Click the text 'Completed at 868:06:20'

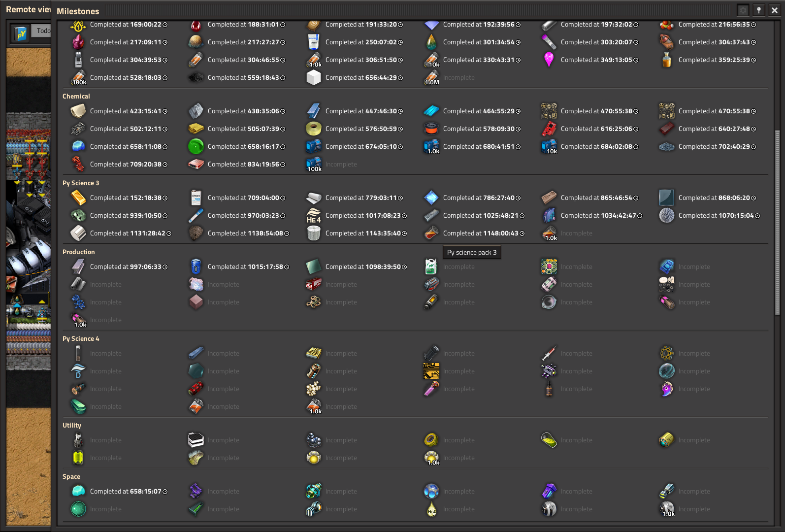[714, 198]
